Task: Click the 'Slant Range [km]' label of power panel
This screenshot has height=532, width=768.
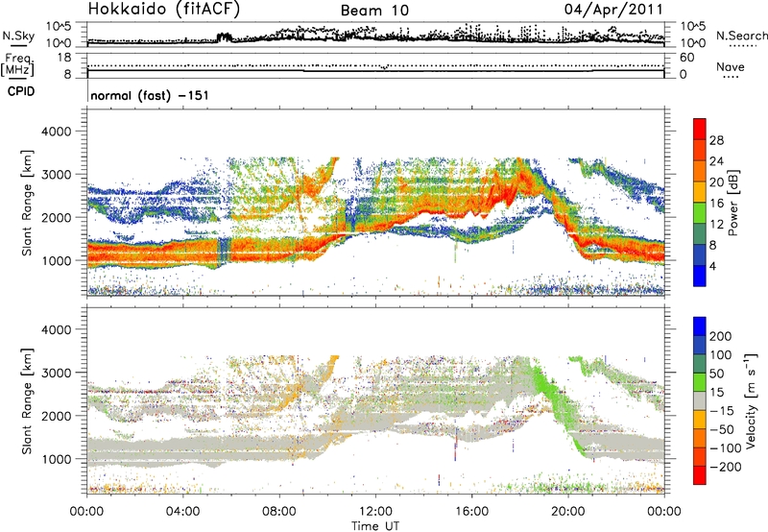Action: click(27, 203)
